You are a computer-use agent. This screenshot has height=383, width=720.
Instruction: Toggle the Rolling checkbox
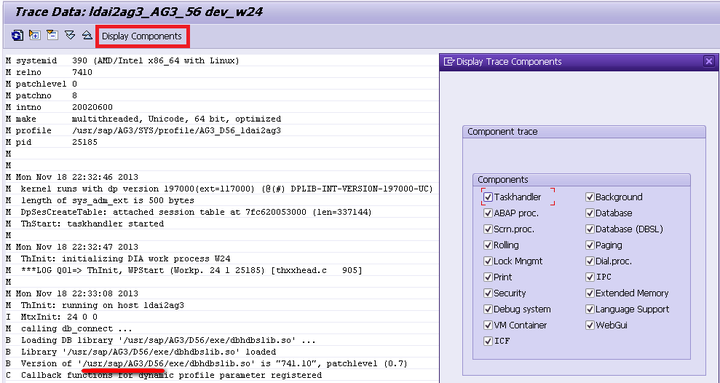488,245
